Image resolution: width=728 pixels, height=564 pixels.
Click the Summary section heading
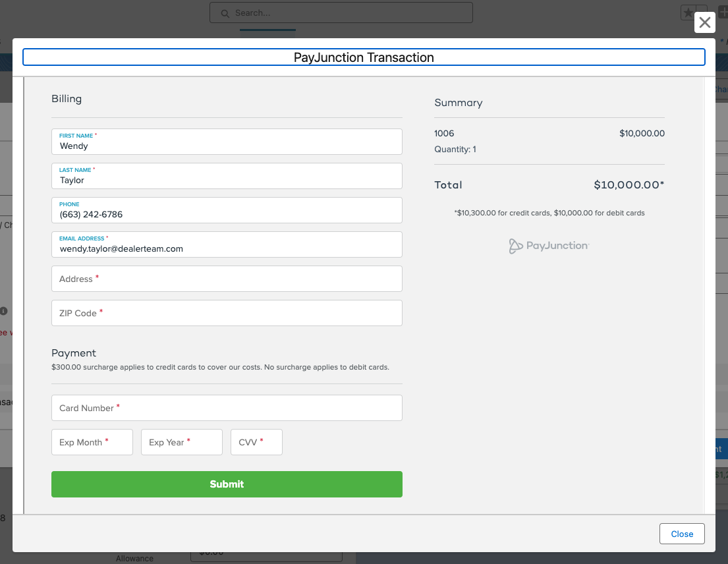[459, 103]
